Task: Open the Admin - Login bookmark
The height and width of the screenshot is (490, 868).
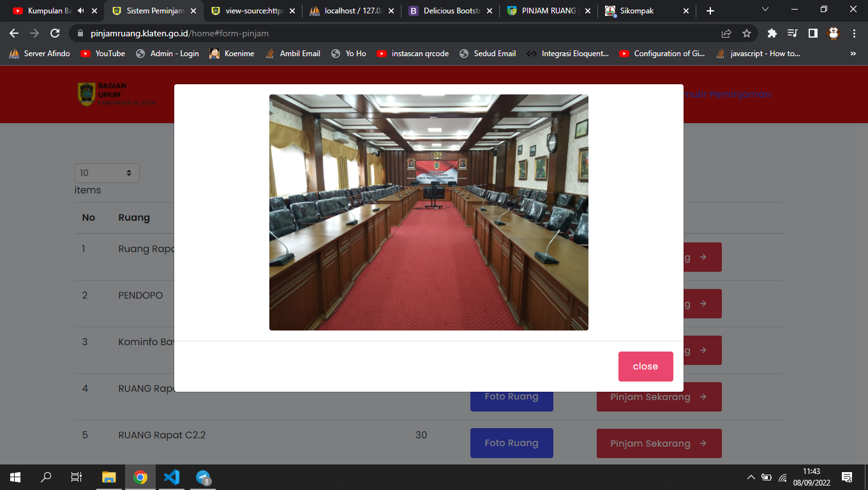Action: pyautogui.click(x=167, y=54)
